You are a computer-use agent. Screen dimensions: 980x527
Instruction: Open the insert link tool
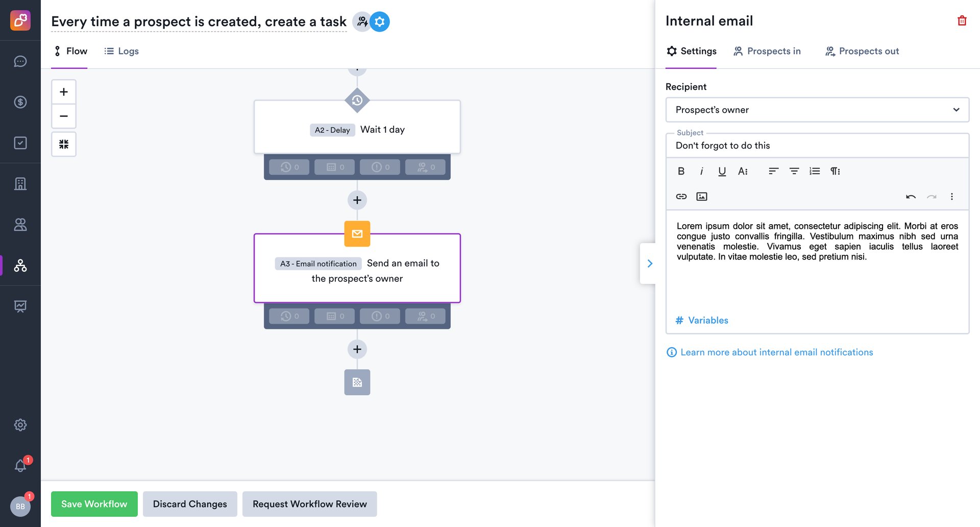(x=681, y=196)
